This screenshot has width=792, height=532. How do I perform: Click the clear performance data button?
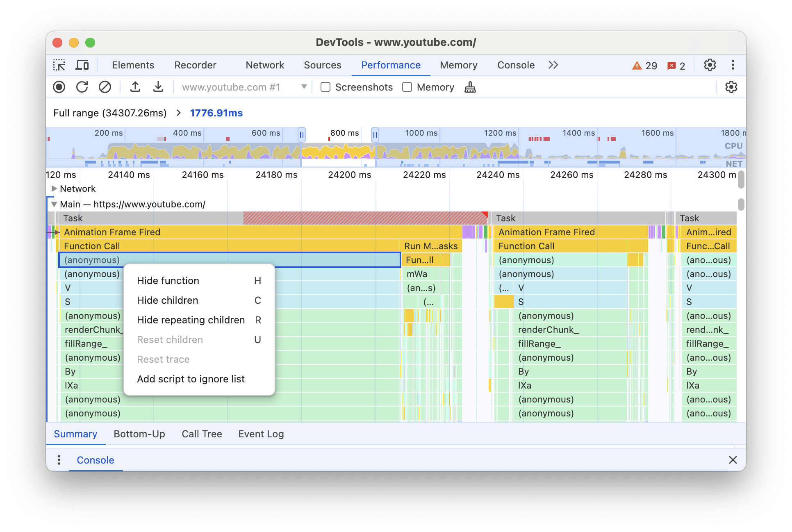(105, 87)
